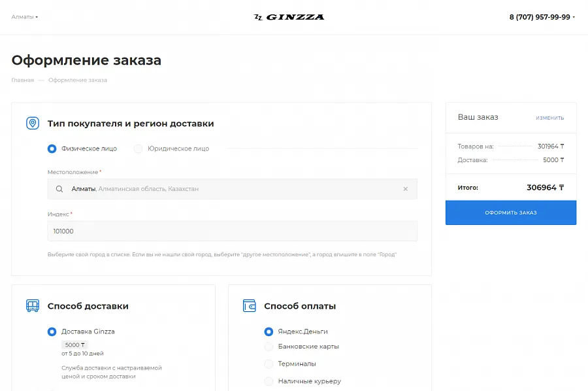Select Терминалы payment option
Image resolution: width=588 pixels, height=391 pixels.
click(269, 364)
